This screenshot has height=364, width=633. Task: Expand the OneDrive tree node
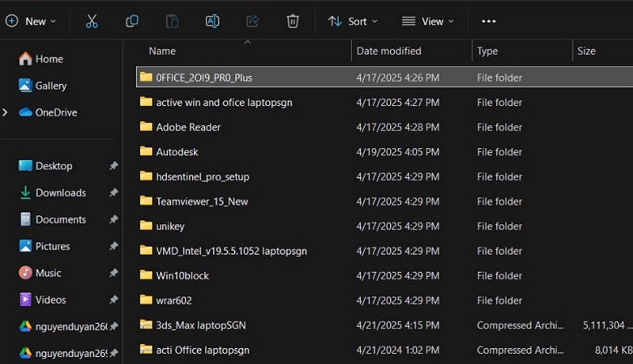point(5,112)
